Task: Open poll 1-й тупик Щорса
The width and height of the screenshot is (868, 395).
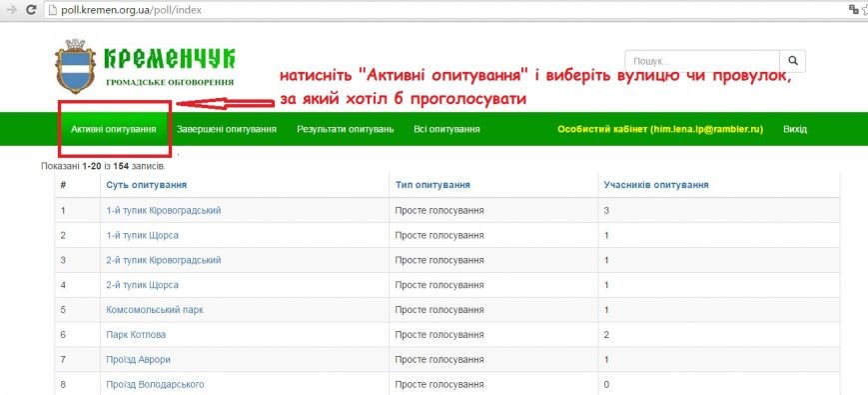Action: [x=142, y=235]
